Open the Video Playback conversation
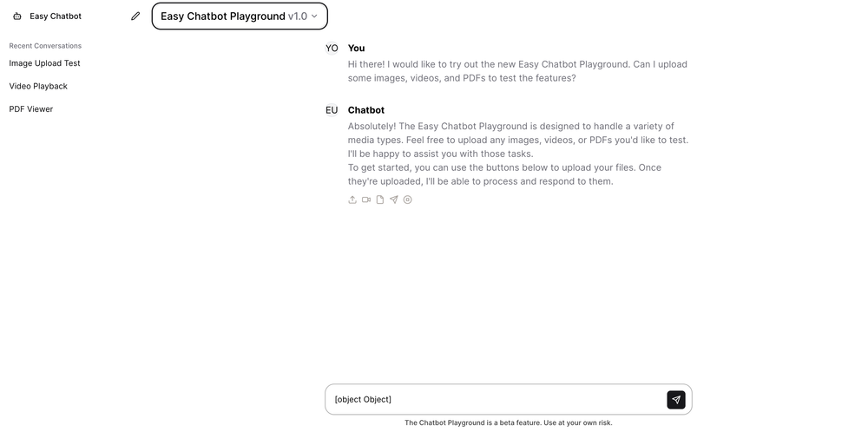This screenshot has width=868, height=432. 38,86
